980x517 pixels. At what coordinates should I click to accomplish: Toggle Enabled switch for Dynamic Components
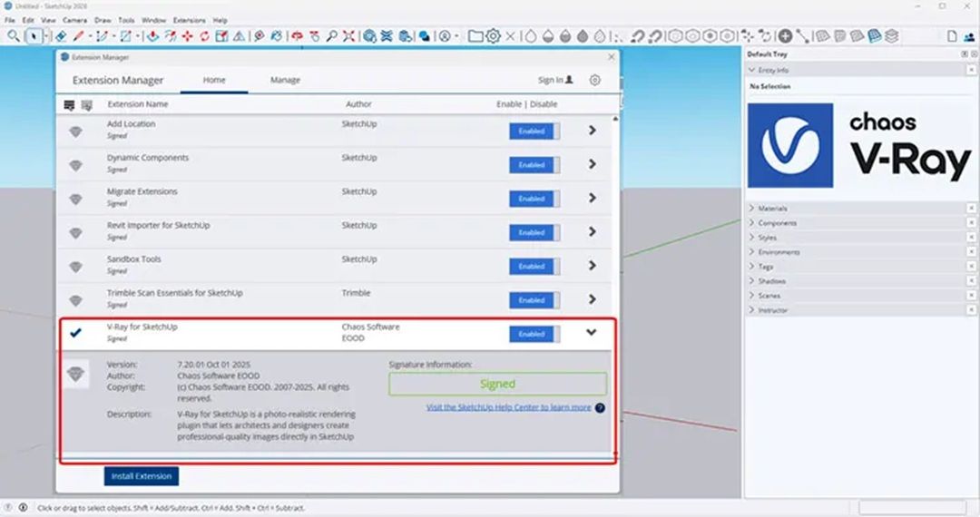(534, 165)
